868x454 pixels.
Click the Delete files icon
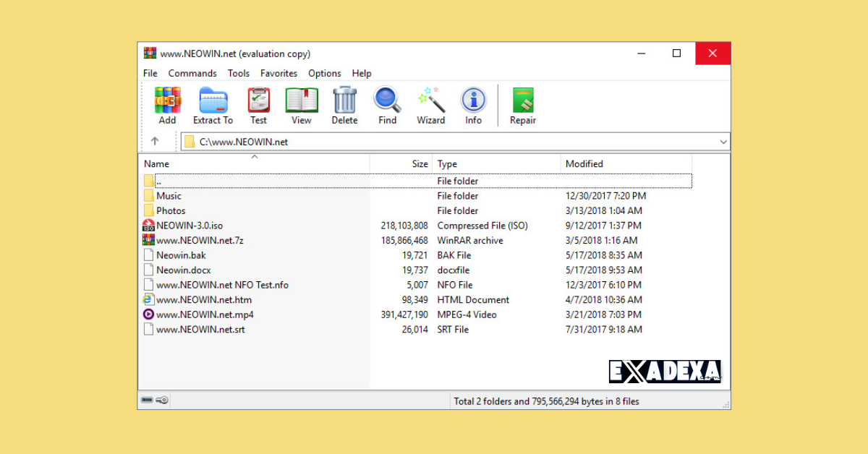point(344,101)
